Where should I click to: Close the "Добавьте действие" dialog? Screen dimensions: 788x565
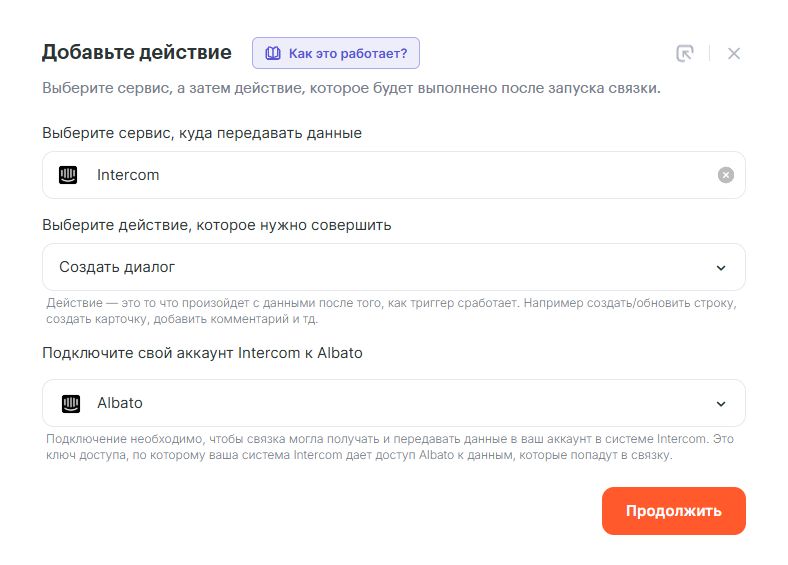734,54
